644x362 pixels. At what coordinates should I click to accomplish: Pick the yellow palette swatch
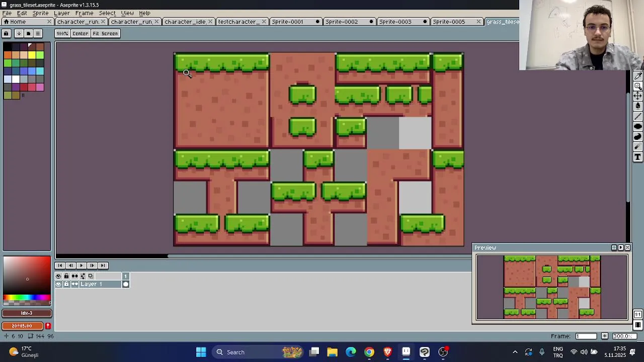(x=32, y=55)
